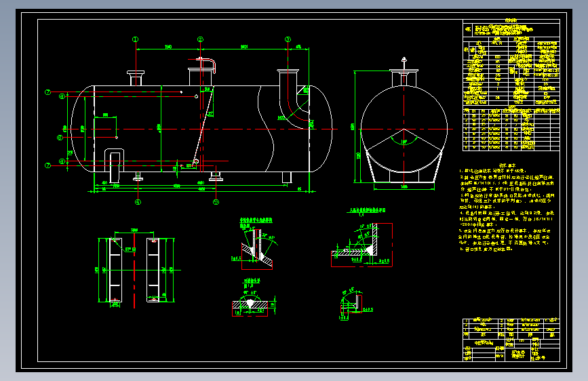
Task: Select the center top nozzle body
Action: 200,77
